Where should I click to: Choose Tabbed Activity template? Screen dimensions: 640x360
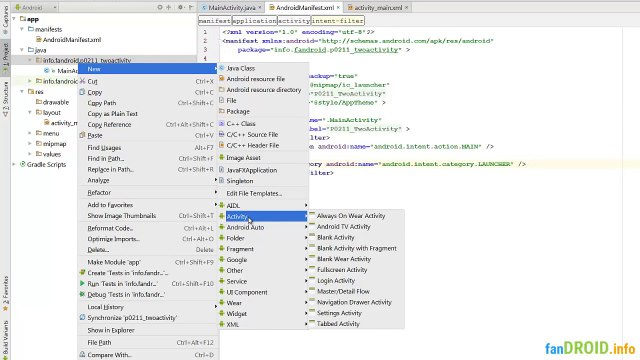point(356,324)
